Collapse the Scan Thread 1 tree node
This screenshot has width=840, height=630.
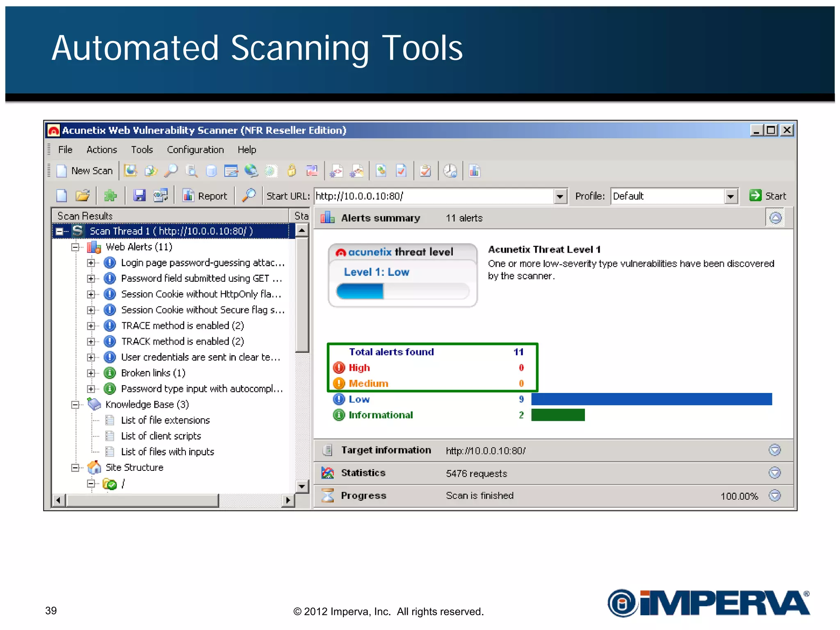60,232
